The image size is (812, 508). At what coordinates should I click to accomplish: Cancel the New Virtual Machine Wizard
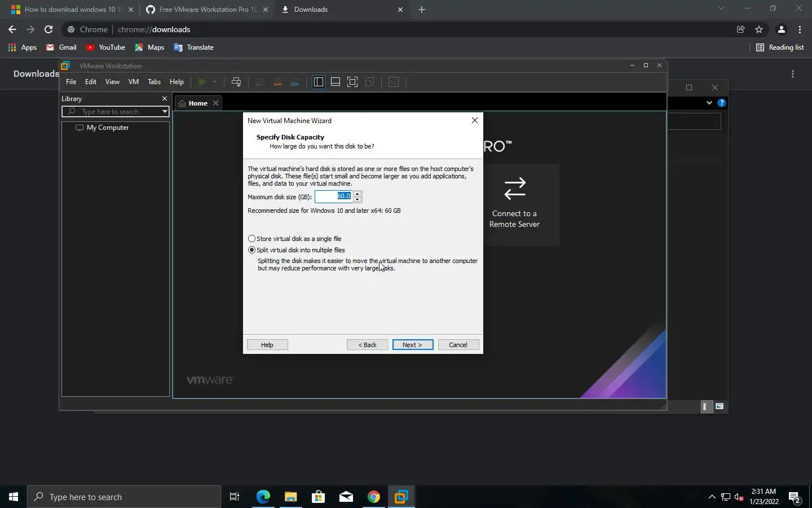(458, 345)
